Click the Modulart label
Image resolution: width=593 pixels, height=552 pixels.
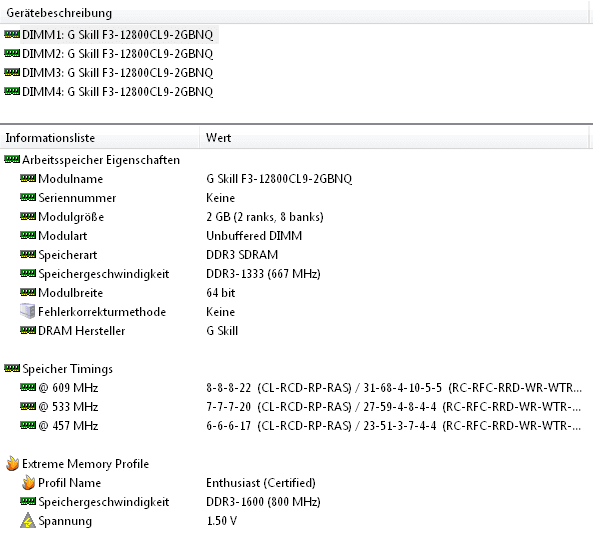tap(63, 236)
